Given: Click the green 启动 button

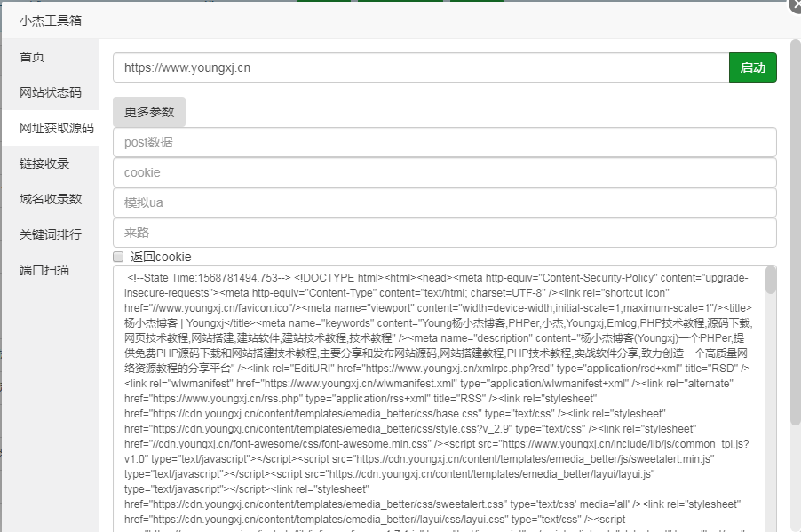Looking at the screenshot, I should [752, 67].
